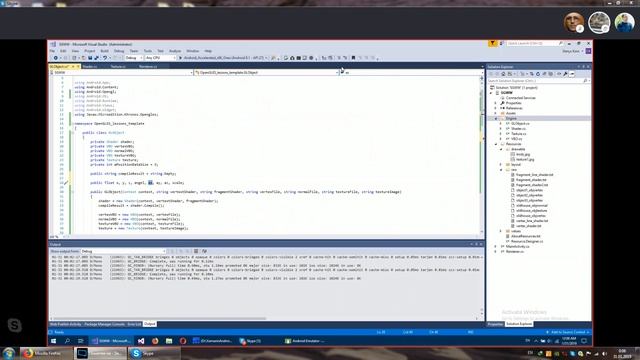The image size is (640, 360).
Task: Click the Android Emulator button in shared taskbar
Action: pos(305,341)
